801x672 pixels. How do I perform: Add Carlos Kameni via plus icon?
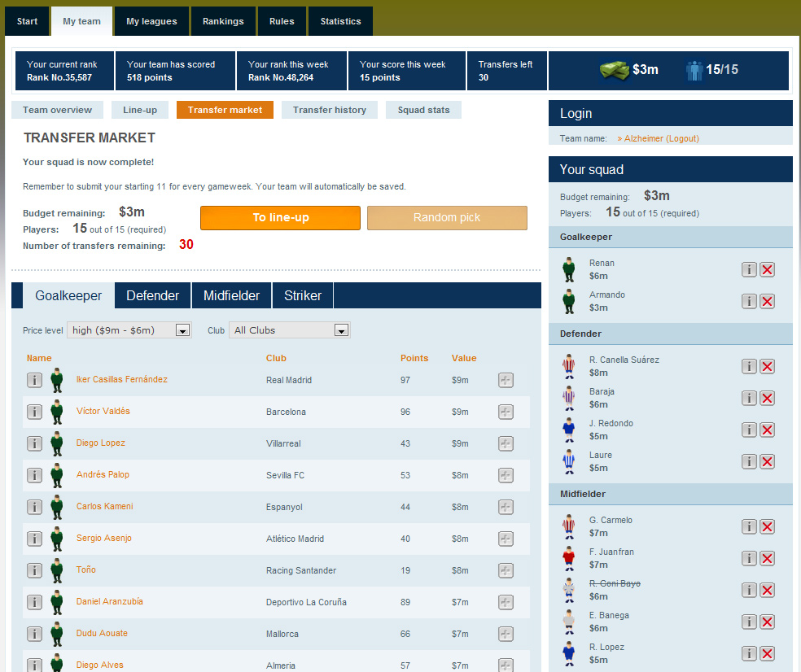click(x=506, y=507)
